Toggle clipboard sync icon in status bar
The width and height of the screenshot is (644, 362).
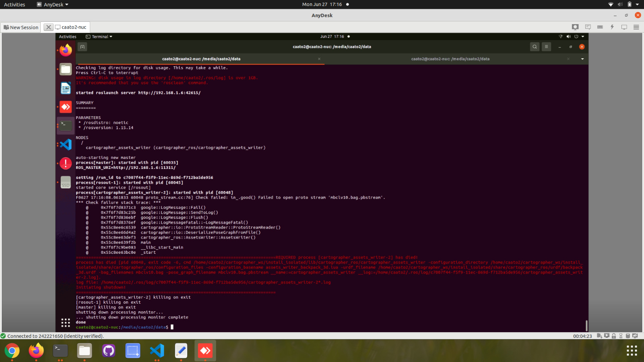pos(599,336)
